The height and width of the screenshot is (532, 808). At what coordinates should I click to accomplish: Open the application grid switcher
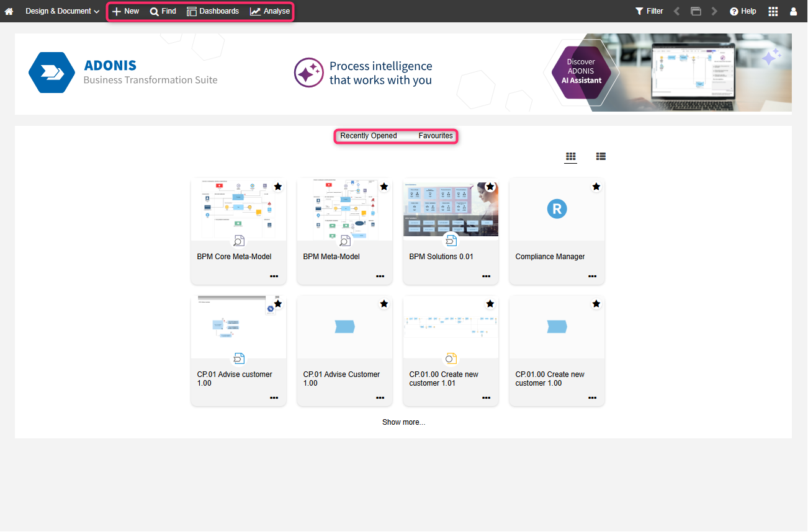coord(773,11)
